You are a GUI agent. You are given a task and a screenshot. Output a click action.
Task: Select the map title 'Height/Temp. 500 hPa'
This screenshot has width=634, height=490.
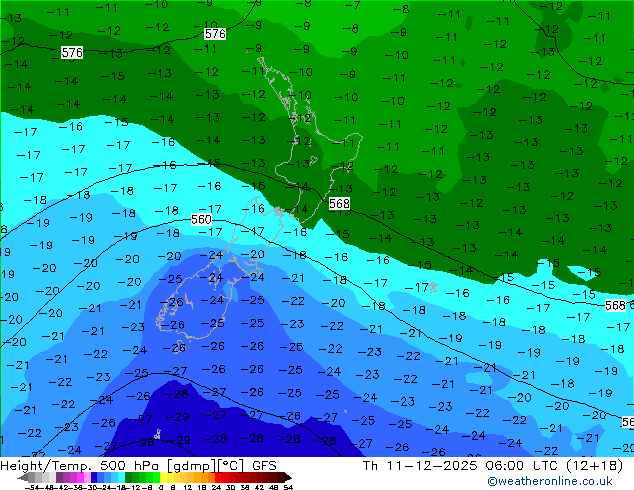(80, 466)
